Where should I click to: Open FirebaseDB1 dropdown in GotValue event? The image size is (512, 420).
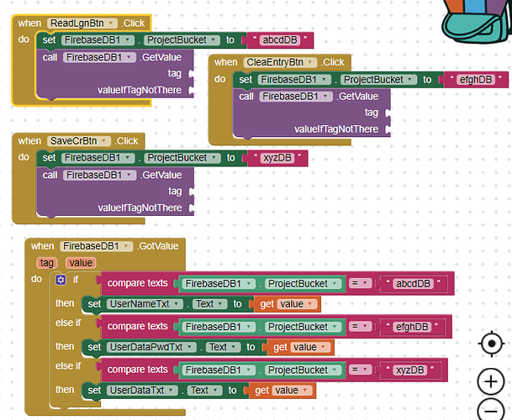pos(97,246)
